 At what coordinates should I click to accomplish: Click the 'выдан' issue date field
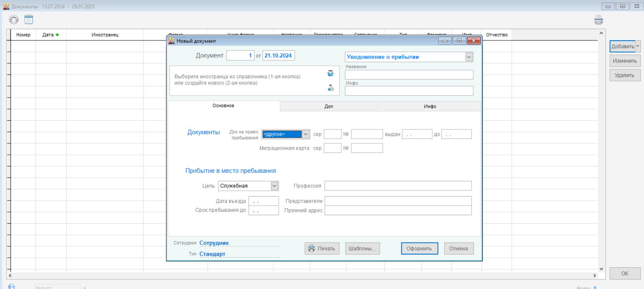pos(417,134)
